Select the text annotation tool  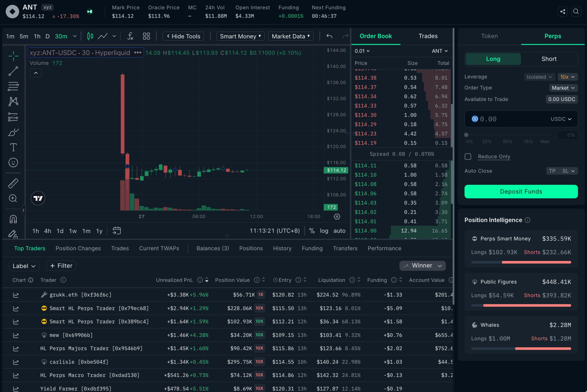[x=13, y=147]
